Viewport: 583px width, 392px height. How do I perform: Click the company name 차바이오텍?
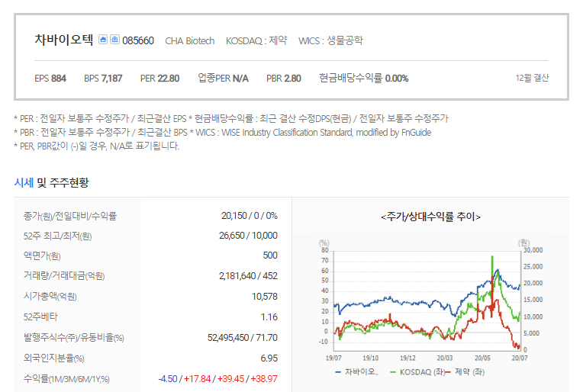[63, 40]
